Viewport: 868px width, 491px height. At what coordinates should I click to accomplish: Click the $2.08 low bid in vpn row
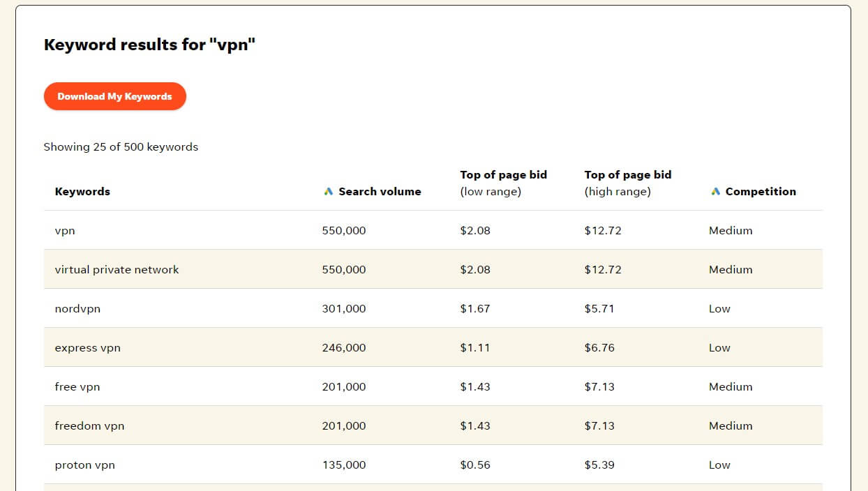[x=475, y=231]
